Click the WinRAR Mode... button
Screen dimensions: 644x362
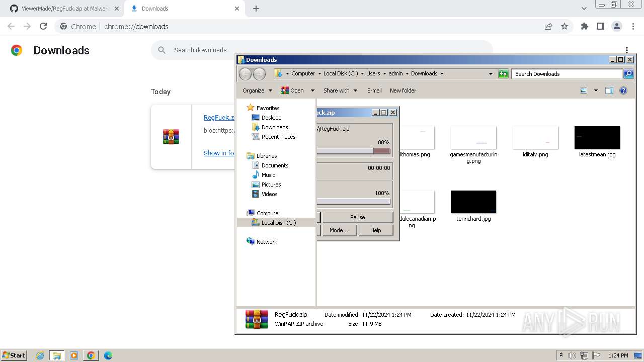pos(339,230)
